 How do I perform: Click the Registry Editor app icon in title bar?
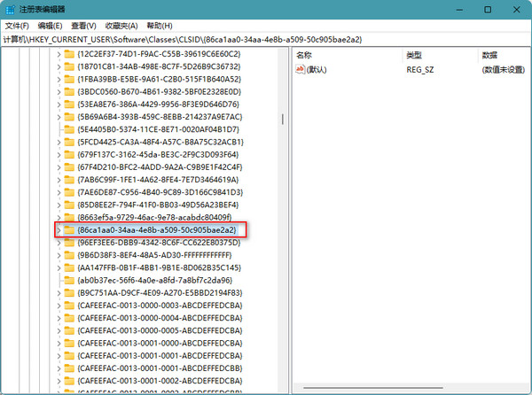pyautogui.click(x=10, y=10)
